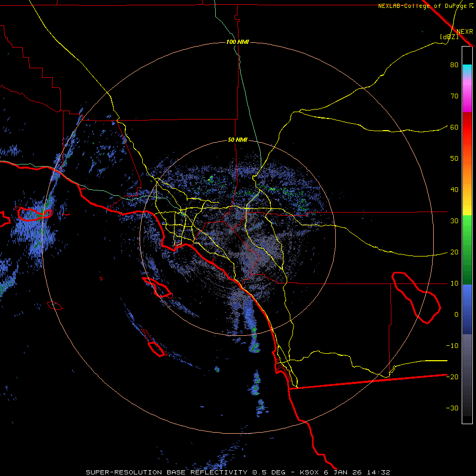Pick the green band of the color bar
The image size is (476, 476).
[x=467, y=250]
